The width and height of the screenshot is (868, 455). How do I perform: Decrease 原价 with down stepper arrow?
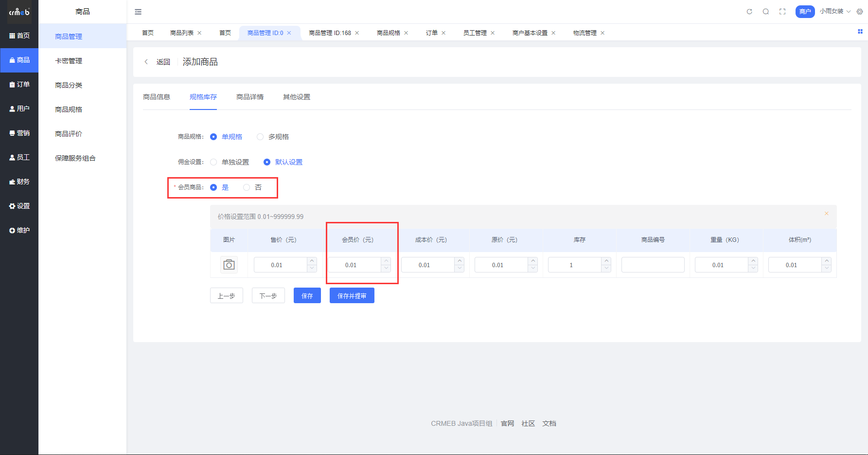[x=533, y=269]
